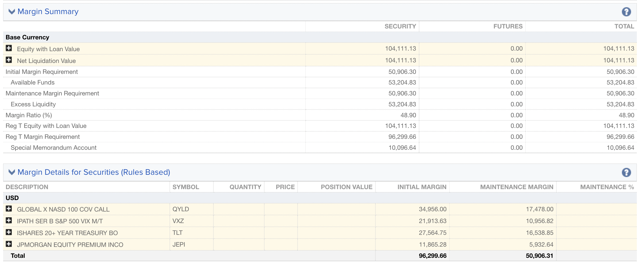Sort by the SYMBOL column header

(186, 187)
